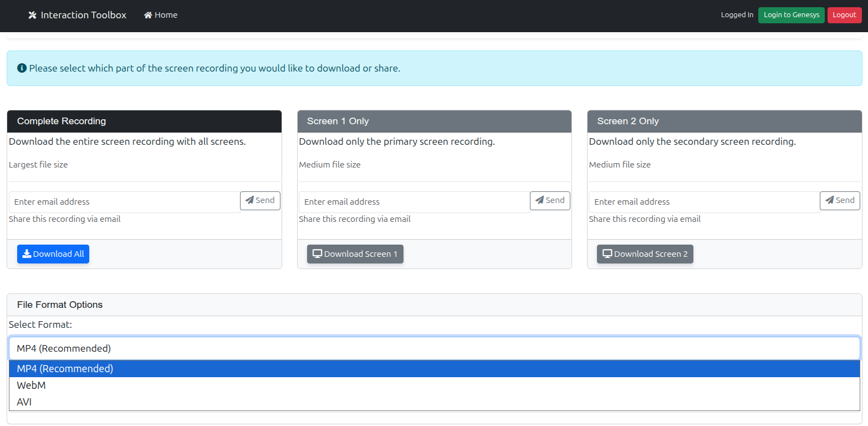The height and width of the screenshot is (426, 868).
Task: Click the red Logout button
Action: [x=844, y=15]
